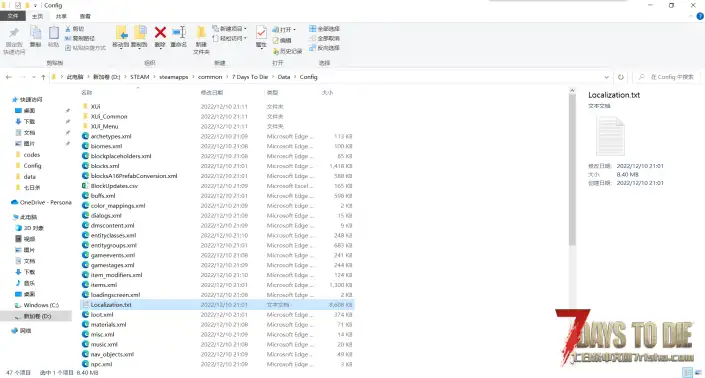Viewport: 705px width, 378px height.
Task: Select the XUi_Menu folder row
Action: [x=217, y=126]
